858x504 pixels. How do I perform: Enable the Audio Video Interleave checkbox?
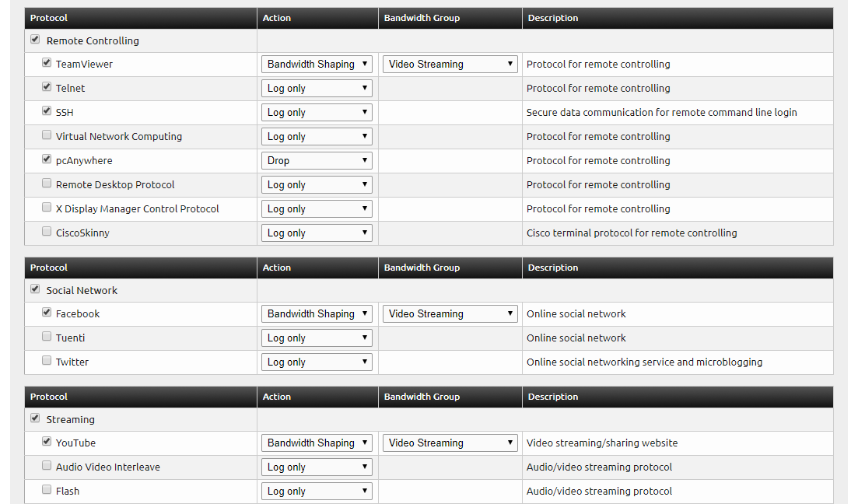tap(47, 466)
